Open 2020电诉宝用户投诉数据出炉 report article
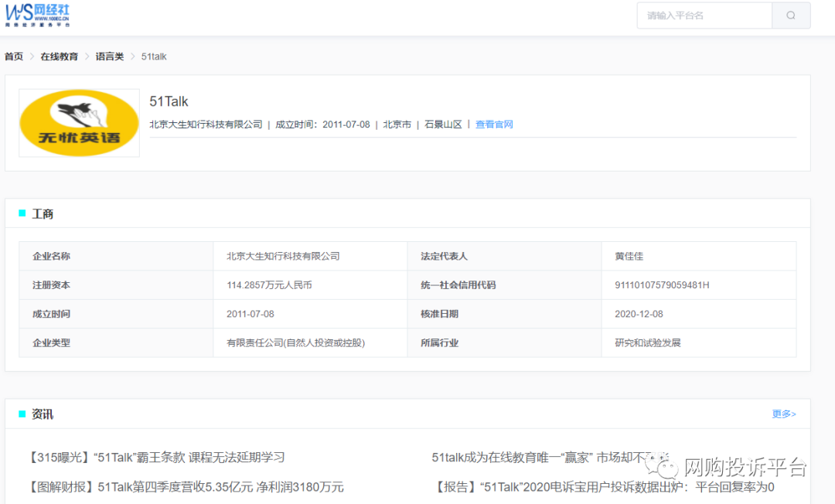 click(x=604, y=487)
